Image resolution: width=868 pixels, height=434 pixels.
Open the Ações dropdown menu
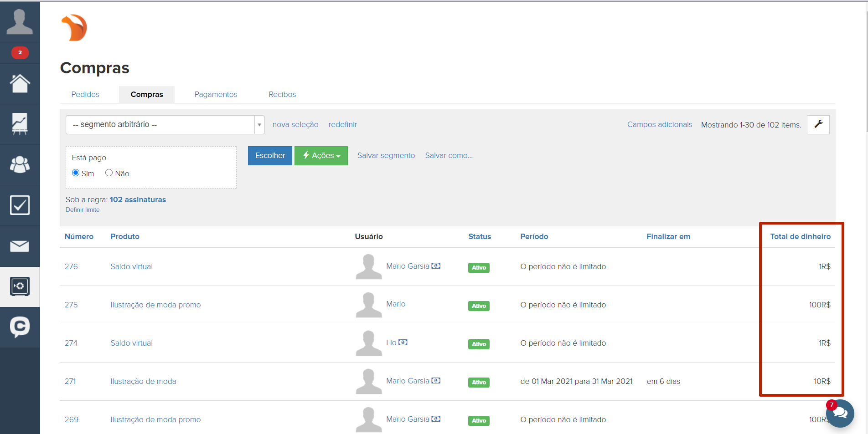pos(321,156)
